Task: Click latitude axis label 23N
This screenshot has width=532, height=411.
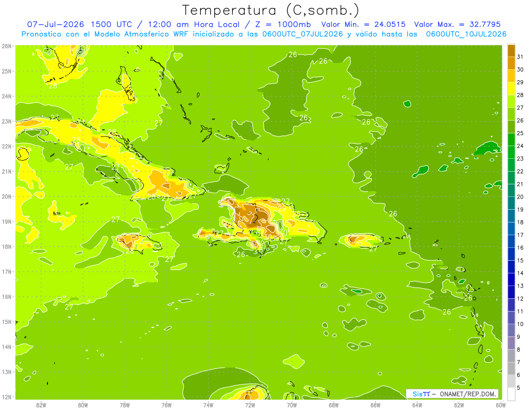Action: [x=7, y=121]
